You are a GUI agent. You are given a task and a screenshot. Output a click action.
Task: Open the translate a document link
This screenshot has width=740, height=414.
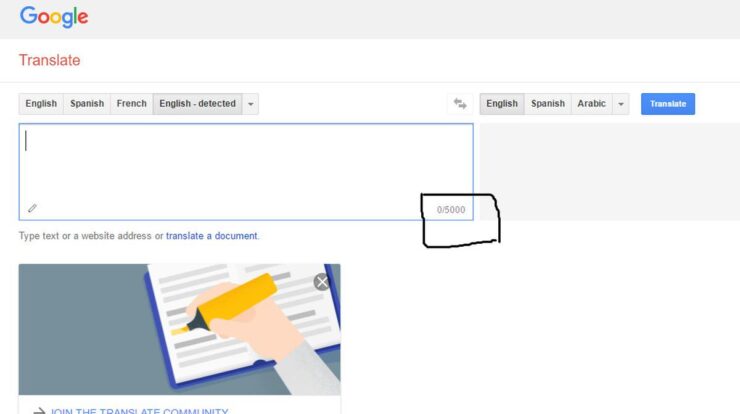tap(212, 236)
